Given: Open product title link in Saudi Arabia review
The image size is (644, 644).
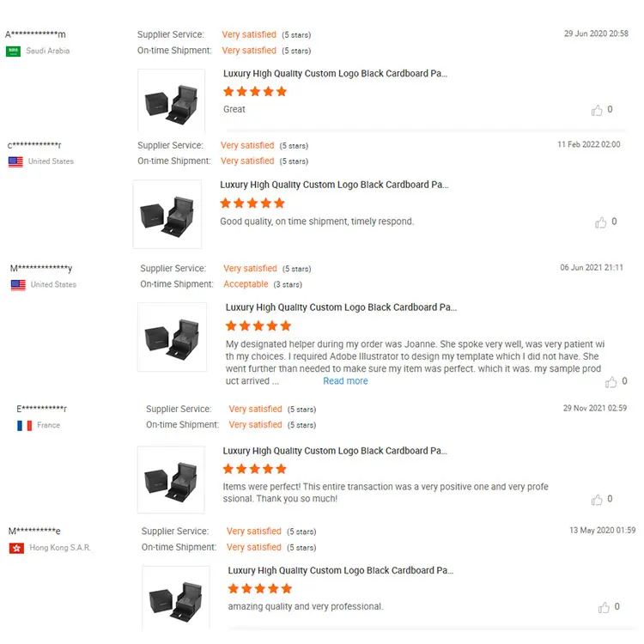Looking at the screenshot, I should tap(335, 74).
